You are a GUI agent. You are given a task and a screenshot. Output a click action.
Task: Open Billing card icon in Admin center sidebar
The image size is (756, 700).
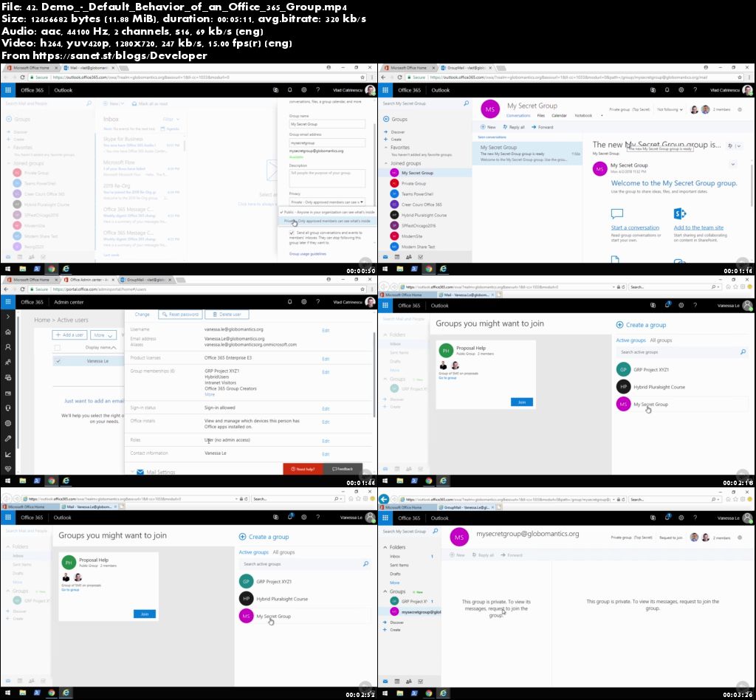[x=7, y=394]
